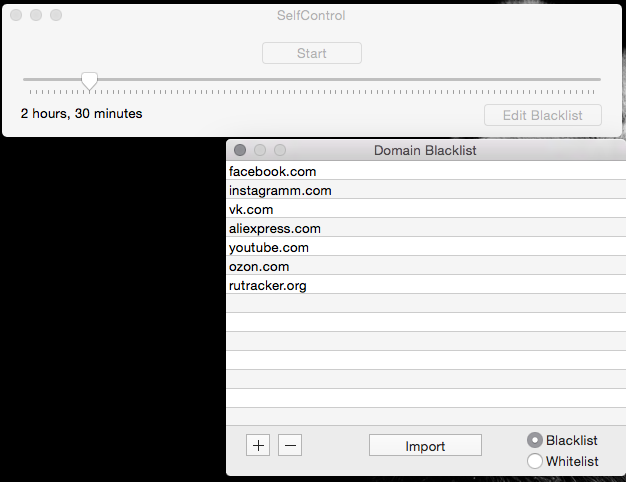Click the plus button to add a domain

click(x=258, y=445)
